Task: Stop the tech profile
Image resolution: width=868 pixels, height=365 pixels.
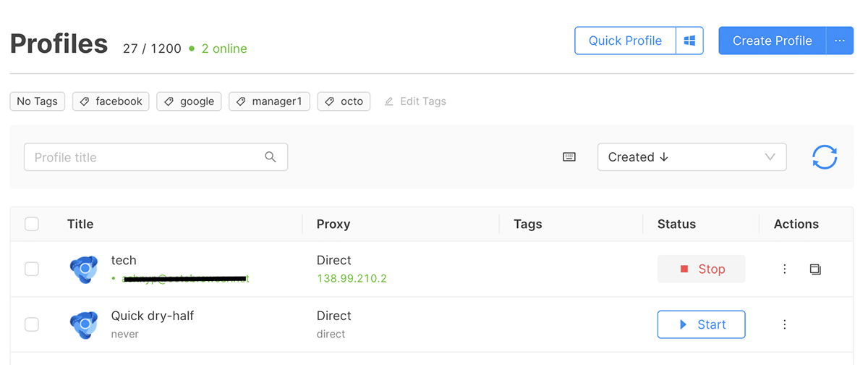Action: [x=701, y=269]
